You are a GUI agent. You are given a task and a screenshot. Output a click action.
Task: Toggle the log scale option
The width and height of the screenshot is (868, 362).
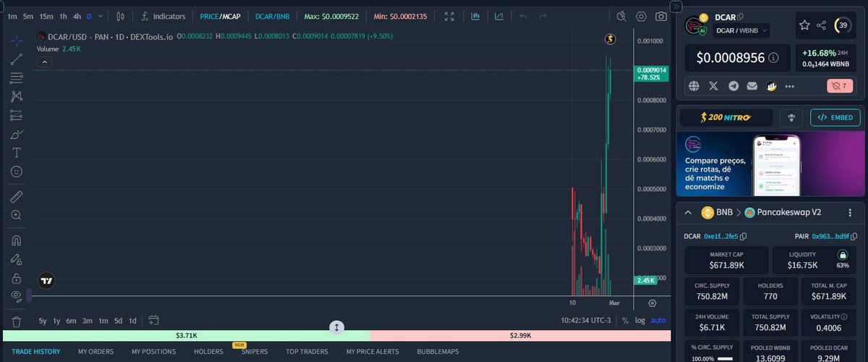click(639, 320)
